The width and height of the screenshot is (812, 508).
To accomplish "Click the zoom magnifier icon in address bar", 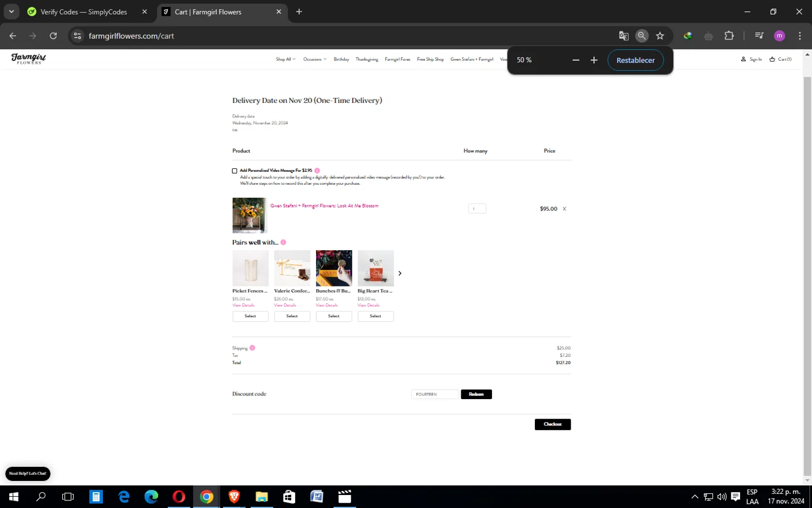I will (x=641, y=36).
